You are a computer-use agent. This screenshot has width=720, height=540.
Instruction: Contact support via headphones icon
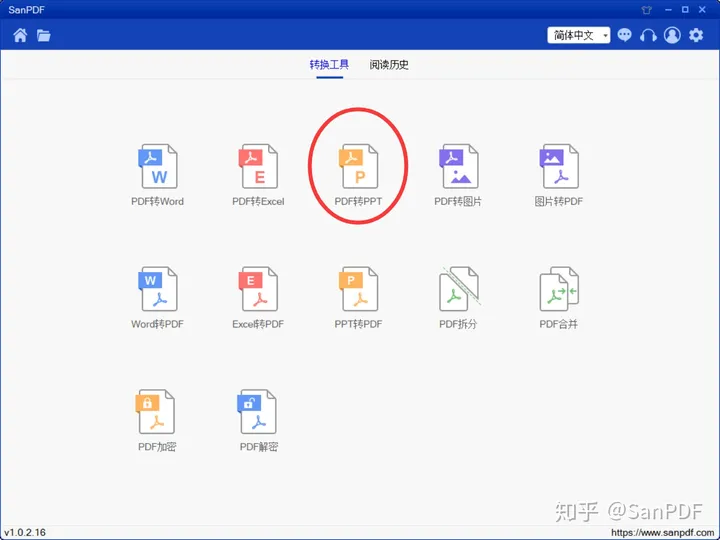click(648, 35)
